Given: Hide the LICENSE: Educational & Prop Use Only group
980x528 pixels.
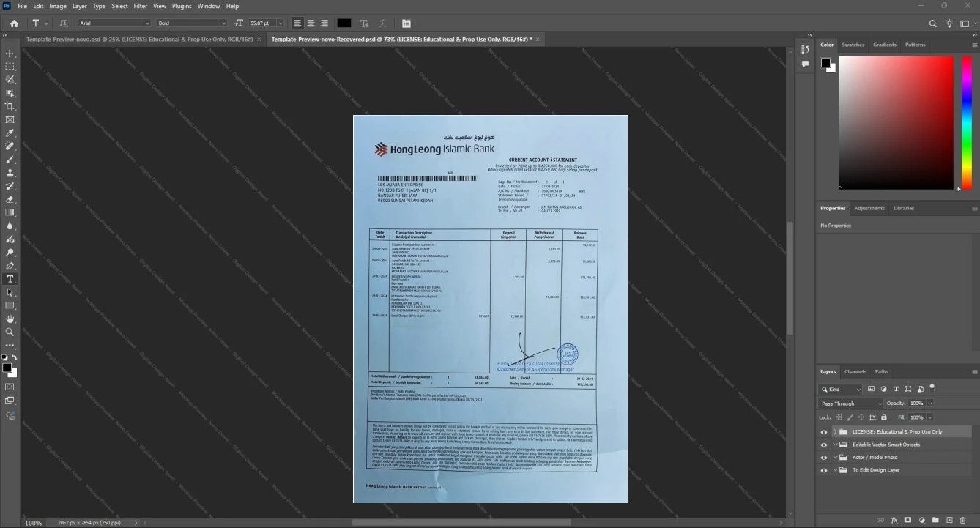Looking at the screenshot, I should tap(824, 432).
